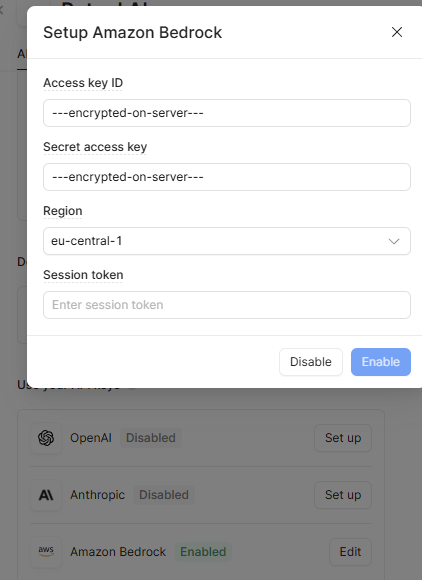This screenshot has width=422, height=580.
Task: Click the OpenAI logo icon
Action: (x=46, y=438)
